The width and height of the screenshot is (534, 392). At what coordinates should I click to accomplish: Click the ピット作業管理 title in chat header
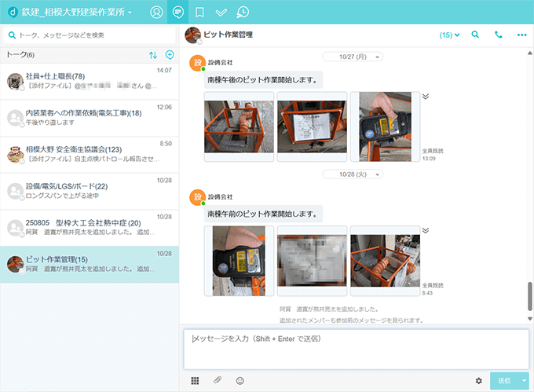coord(229,35)
